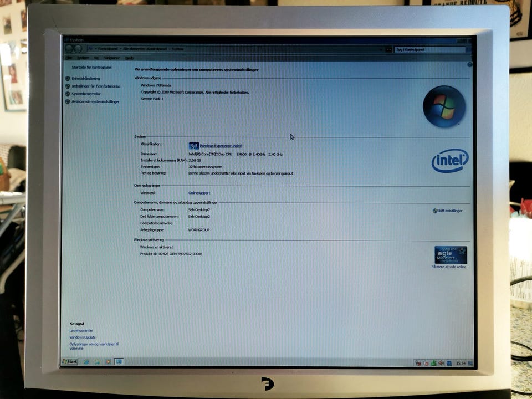Click the volume speaker tray icon
This screenshot has width=532, height=399.
tap(441, 363)
